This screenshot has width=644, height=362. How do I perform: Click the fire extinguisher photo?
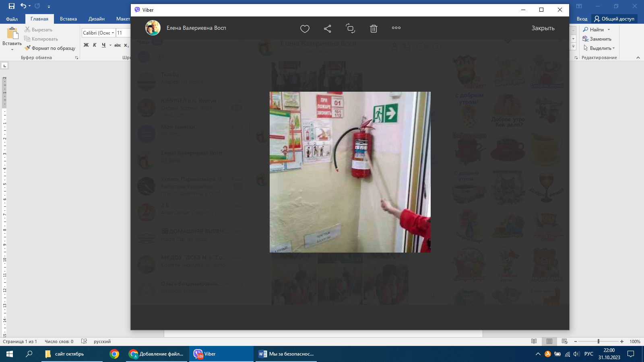350,172
